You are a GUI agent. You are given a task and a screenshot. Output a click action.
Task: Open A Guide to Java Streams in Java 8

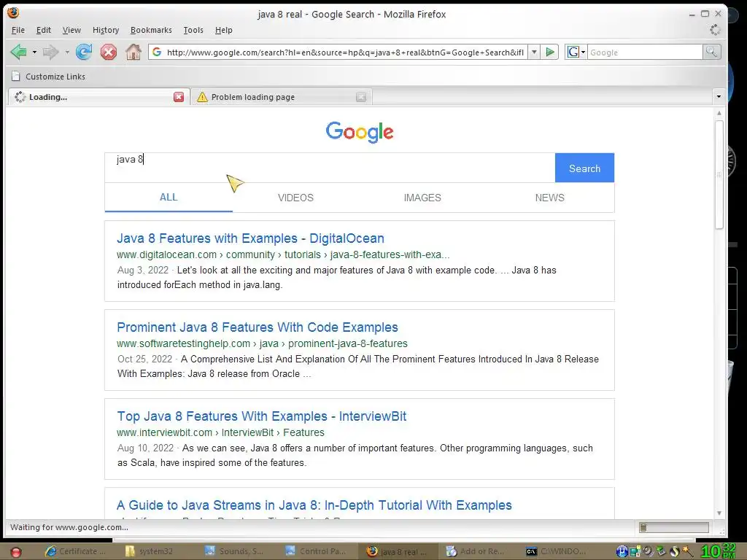[x=314, y=505]
